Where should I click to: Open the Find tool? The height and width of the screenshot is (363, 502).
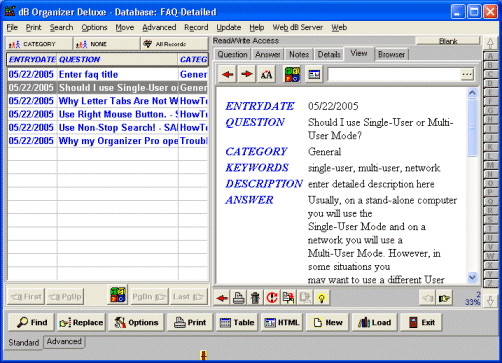point(32,322)
